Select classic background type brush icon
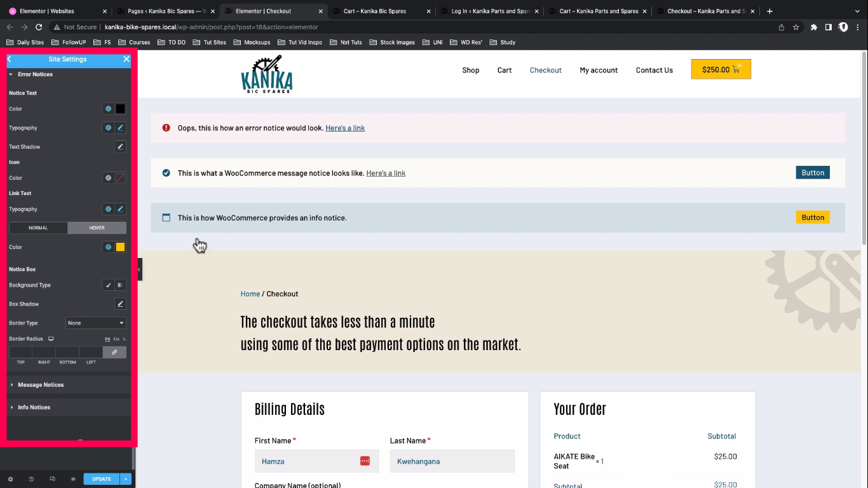868x488 pixels. [x=108, y=285]
